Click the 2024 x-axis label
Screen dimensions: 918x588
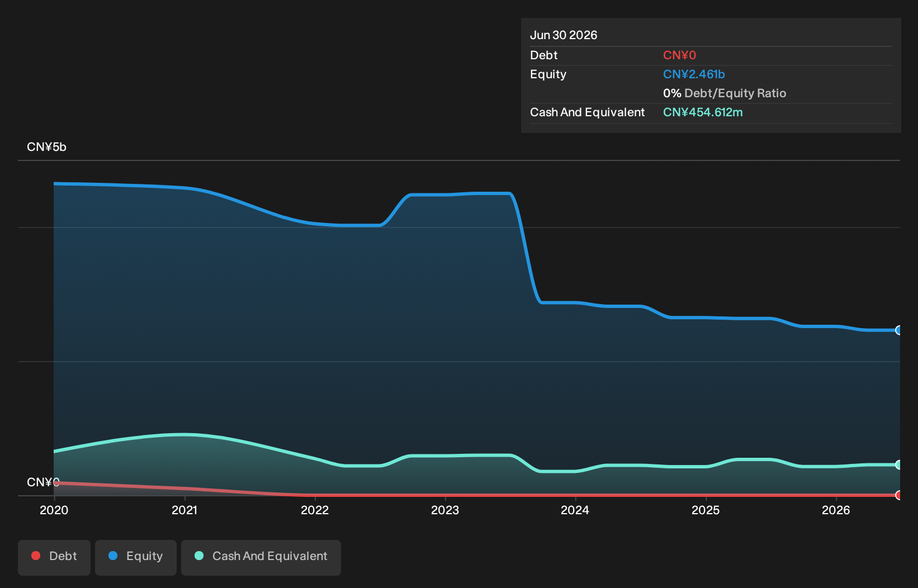(575, 510)
